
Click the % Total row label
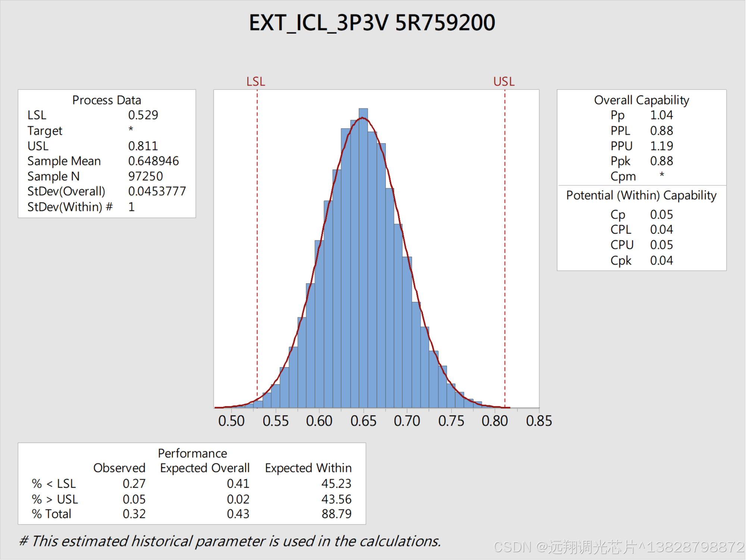pos(51,514)
